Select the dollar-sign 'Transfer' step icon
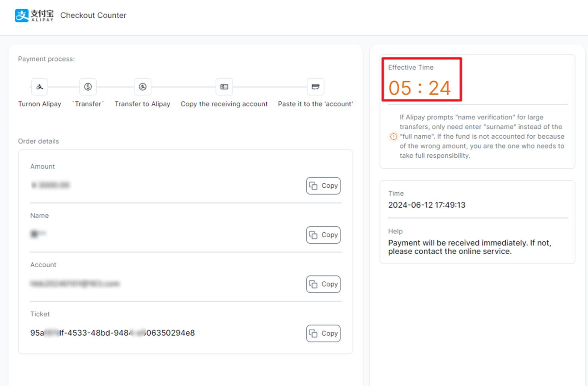The width and height of the screenshot is (588, 386). 88,87
